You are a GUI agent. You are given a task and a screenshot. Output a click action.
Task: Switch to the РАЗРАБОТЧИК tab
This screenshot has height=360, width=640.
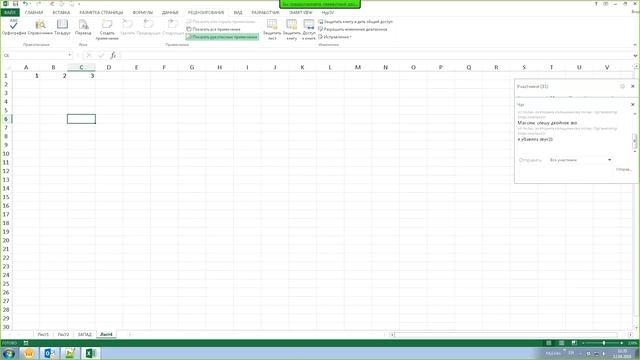pos(265,13)
